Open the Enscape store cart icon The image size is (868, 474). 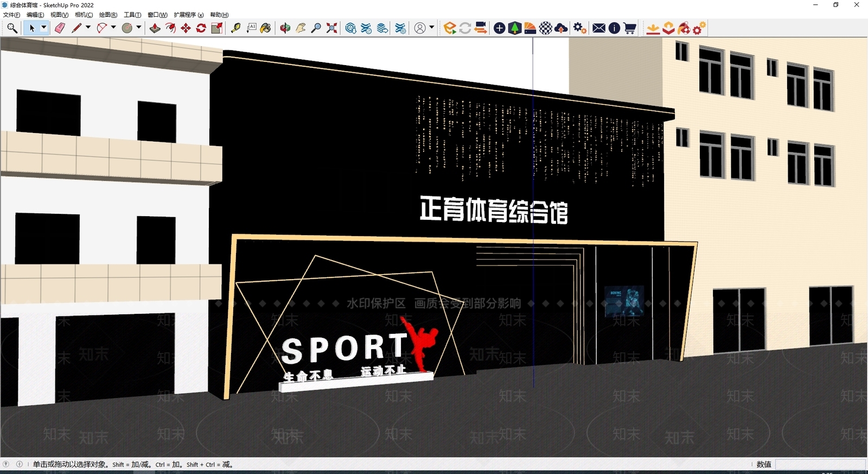[x=630, y=28]
